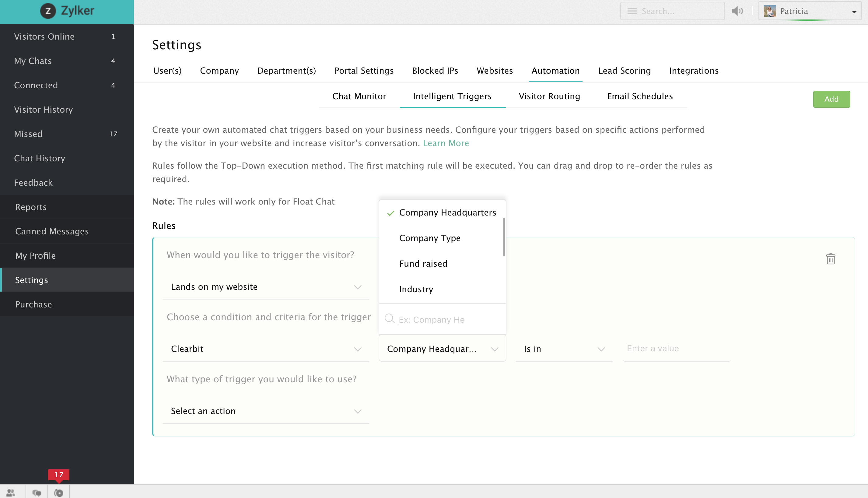Open the missed chats icon showing badge 17
This screenshot has height=498, width=868.
tap(59, 492)
